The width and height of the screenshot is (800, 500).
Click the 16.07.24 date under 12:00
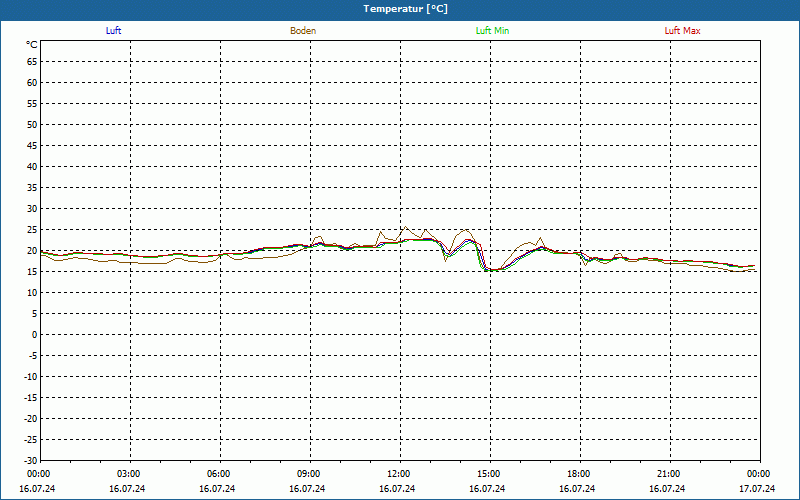tap(397, 488)
